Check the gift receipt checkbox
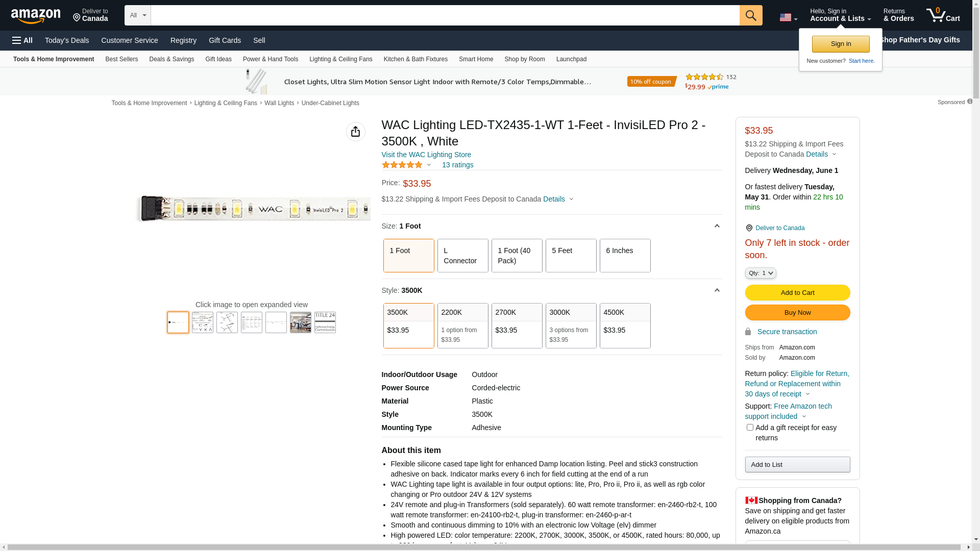 [x=749, y=428]
